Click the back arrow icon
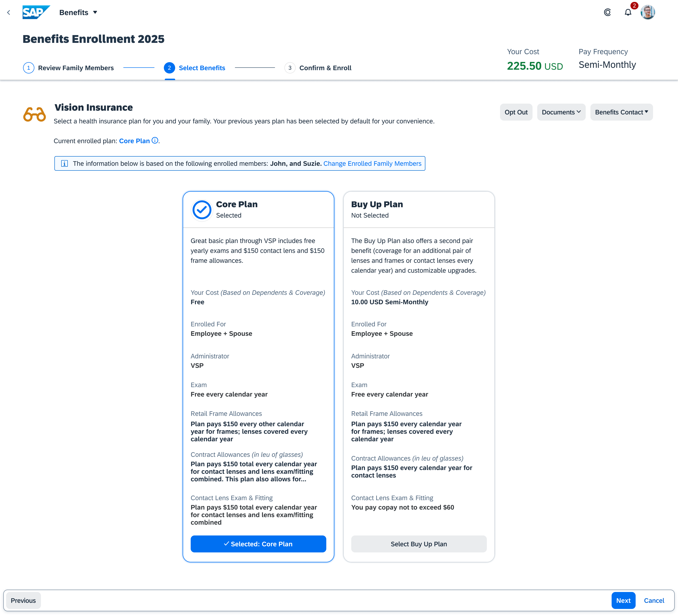This screenshot has height=616, width=678. coord(9,12)
